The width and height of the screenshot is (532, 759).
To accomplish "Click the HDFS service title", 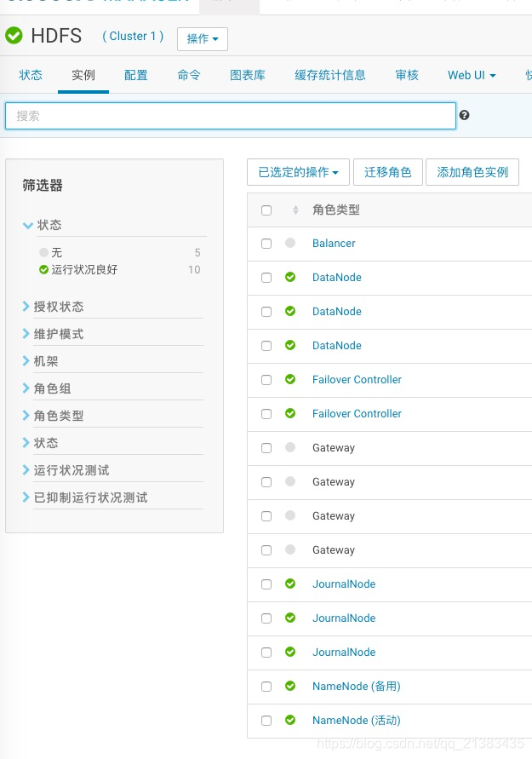I will (56, 35).
